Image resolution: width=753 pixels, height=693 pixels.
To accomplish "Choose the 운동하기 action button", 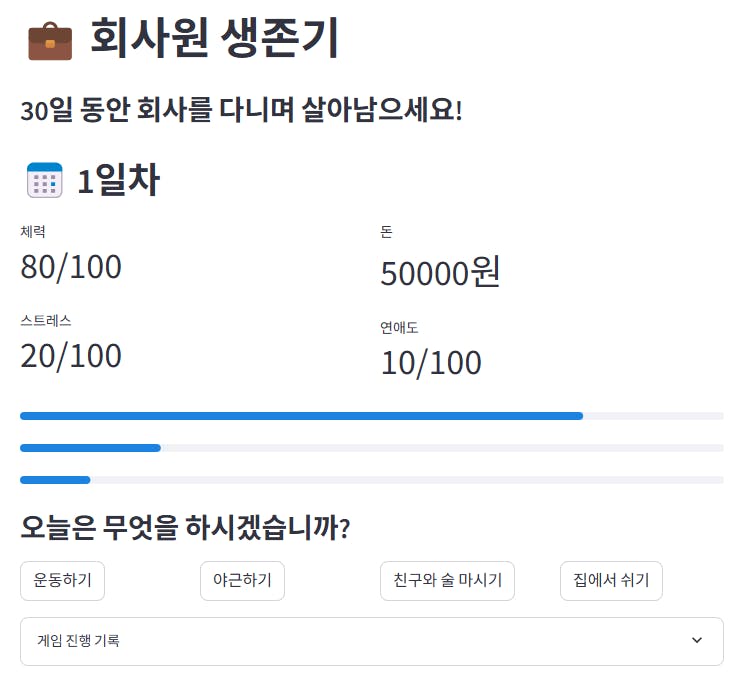I will click(x=62, y=581).
